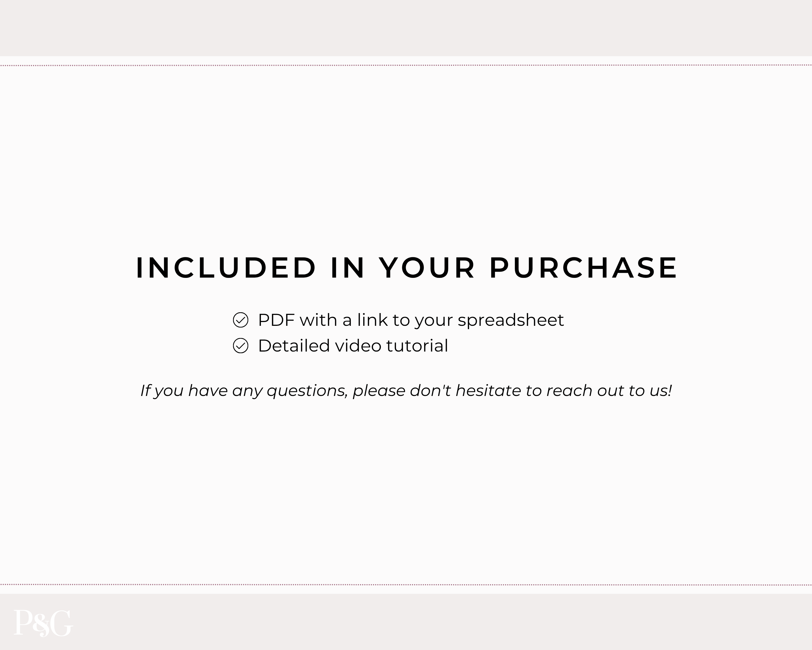Screen dimensions: 812x650
Task: Click the top dotted divider line
Action: (406, 65)
